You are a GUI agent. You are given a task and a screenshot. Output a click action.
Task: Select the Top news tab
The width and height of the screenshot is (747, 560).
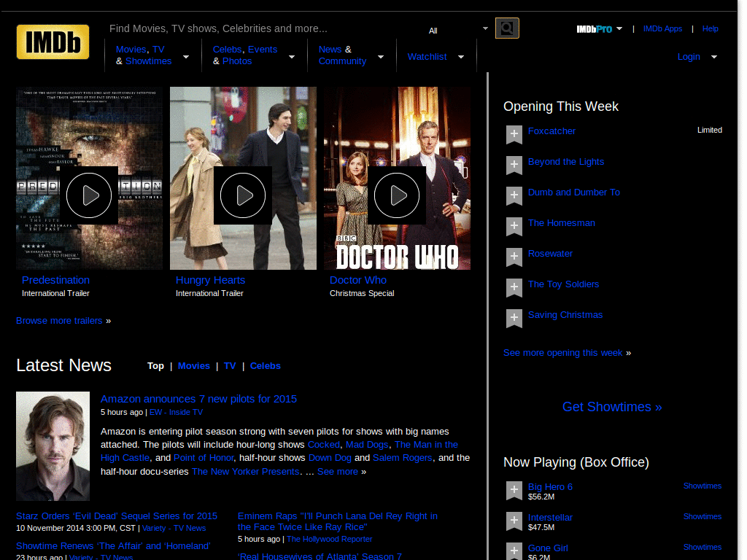155,366
